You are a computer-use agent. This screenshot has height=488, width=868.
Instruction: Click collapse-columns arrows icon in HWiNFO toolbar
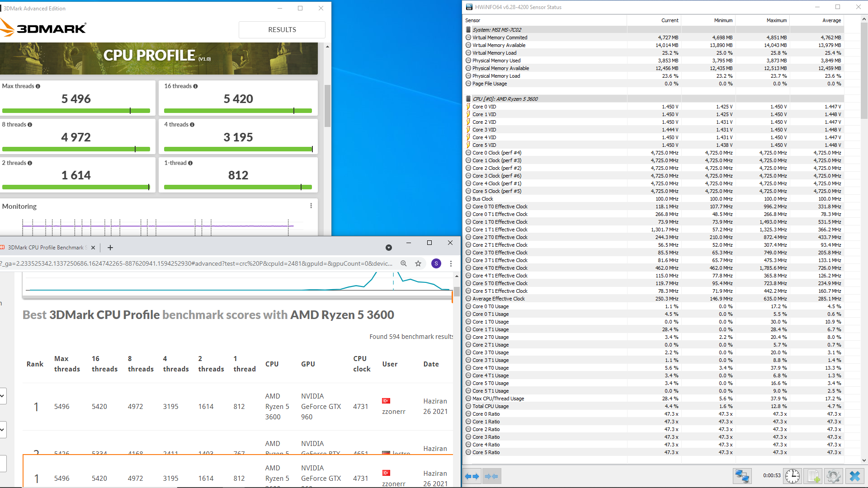491,476
